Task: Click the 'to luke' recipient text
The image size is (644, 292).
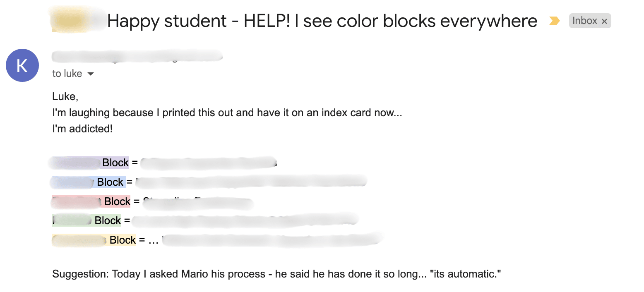Action: point(67,74)
